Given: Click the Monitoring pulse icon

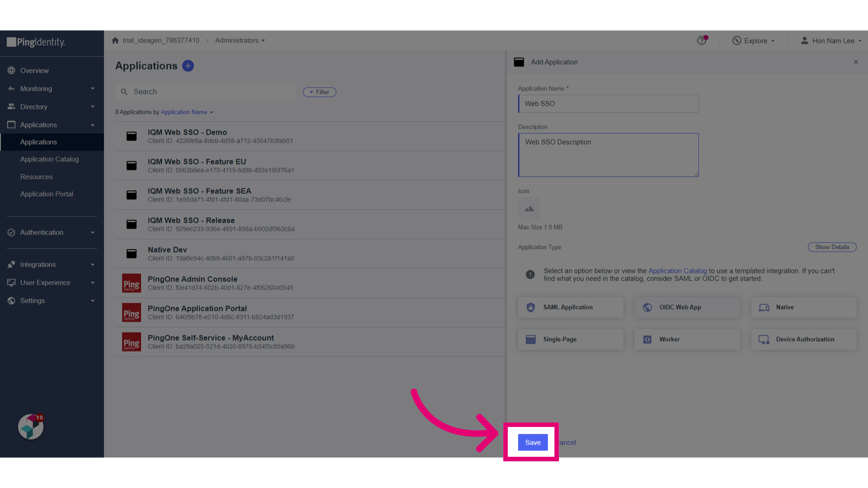Looking at the screenshot, I should [x=11, y=89].
